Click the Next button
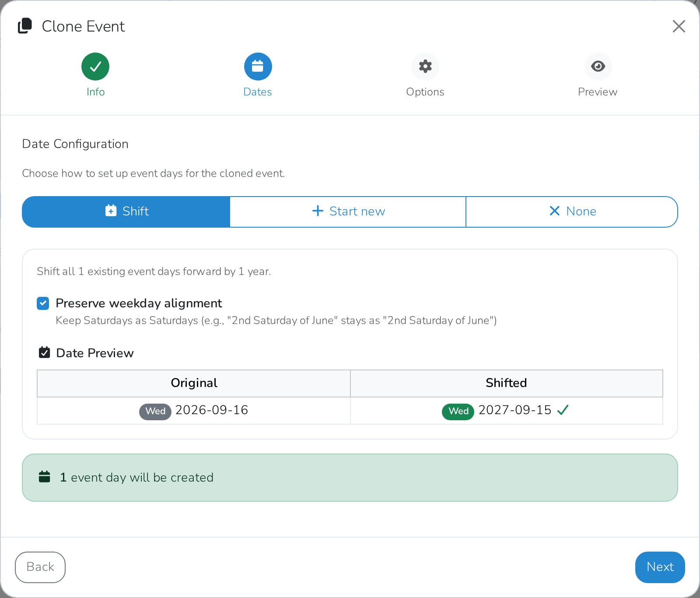This screenshot has width=700, height=598. coord(660,567)
